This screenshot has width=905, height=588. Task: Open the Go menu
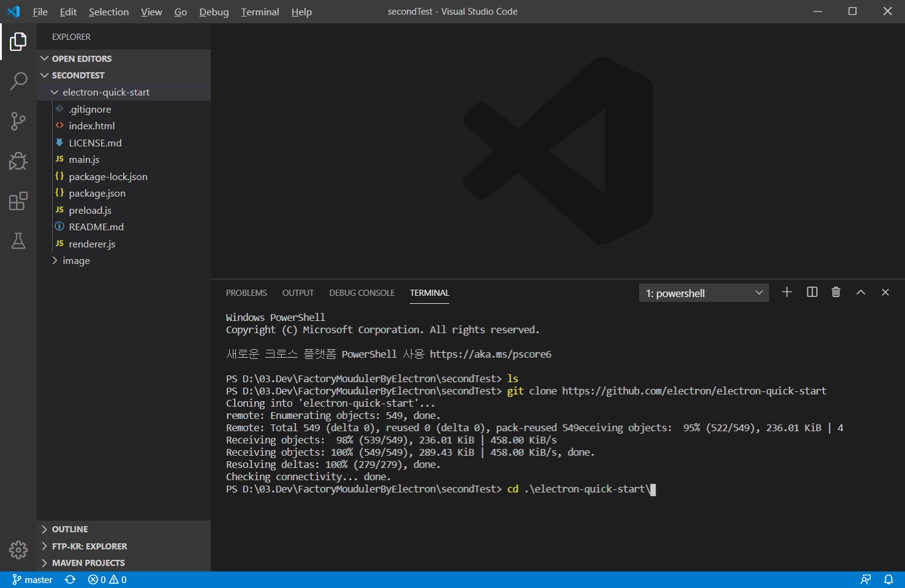click(x=181, y=12)
